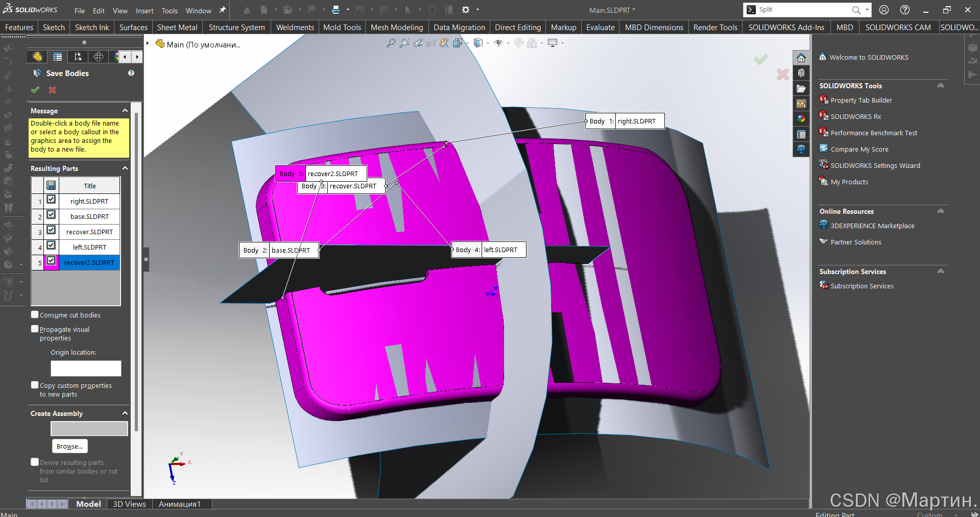
Task: Open the Options gear icon
Action: click(x=466, y=10)
